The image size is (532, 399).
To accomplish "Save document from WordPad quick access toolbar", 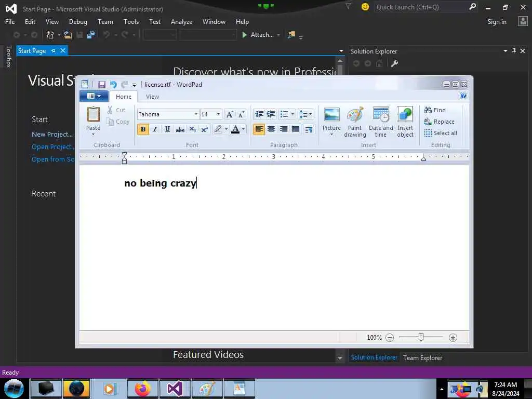I will [101, 85].
